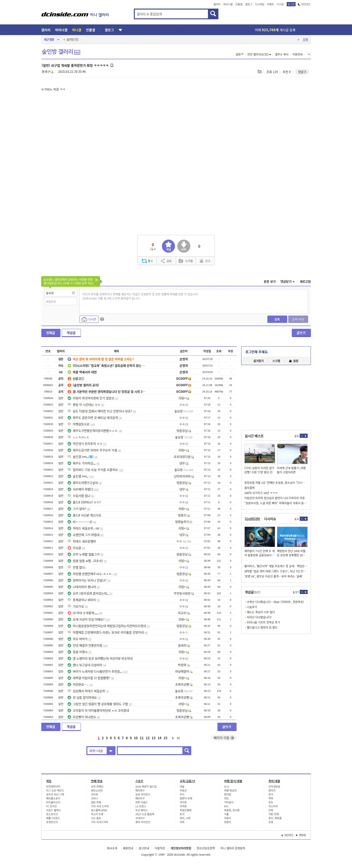Click the 갤주소 복사 link
The image size is (352, 868).
282,54
